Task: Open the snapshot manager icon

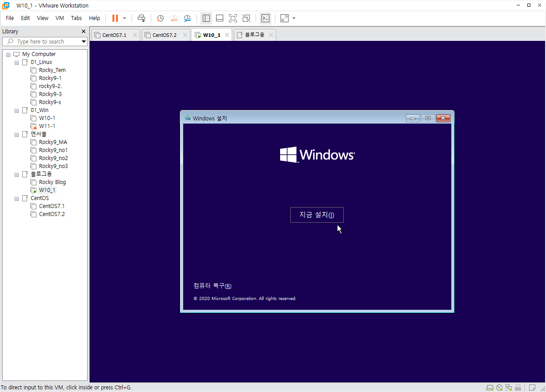Action: tap(187, 18)
